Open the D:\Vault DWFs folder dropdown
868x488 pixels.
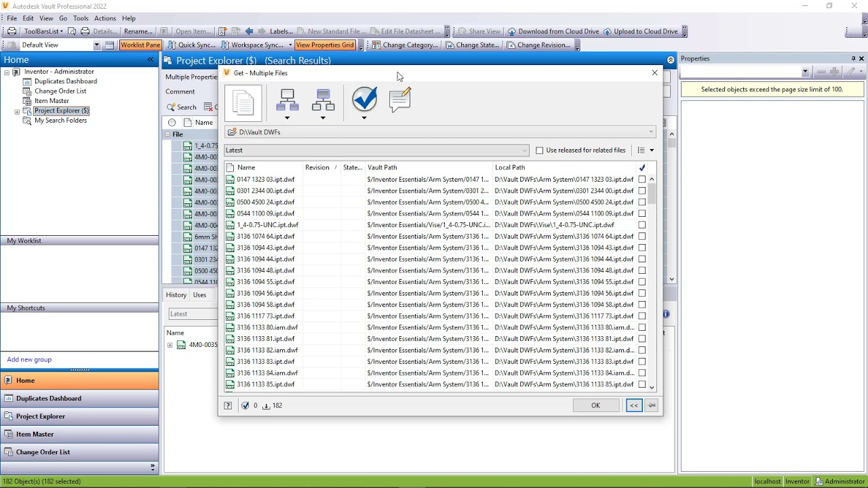coord(651,132)
